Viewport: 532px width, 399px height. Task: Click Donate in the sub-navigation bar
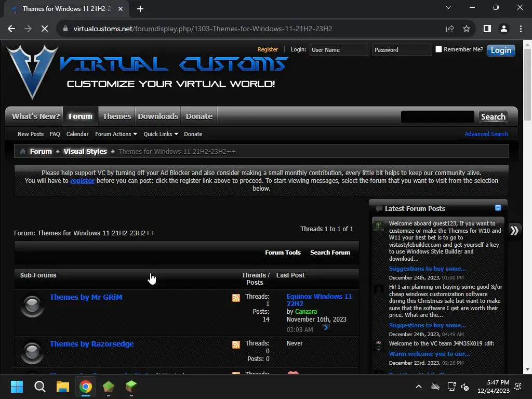point(193,134)
